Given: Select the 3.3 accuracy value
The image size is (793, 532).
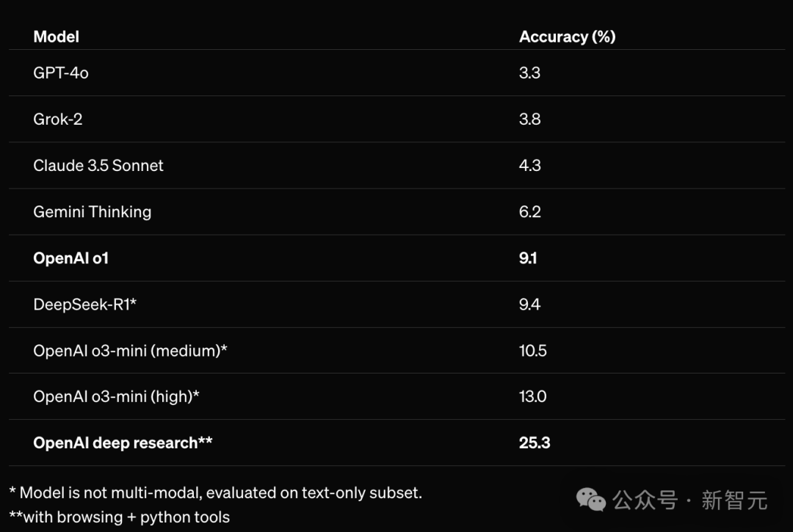Looking at the screenshot, I should click(529, 73).
